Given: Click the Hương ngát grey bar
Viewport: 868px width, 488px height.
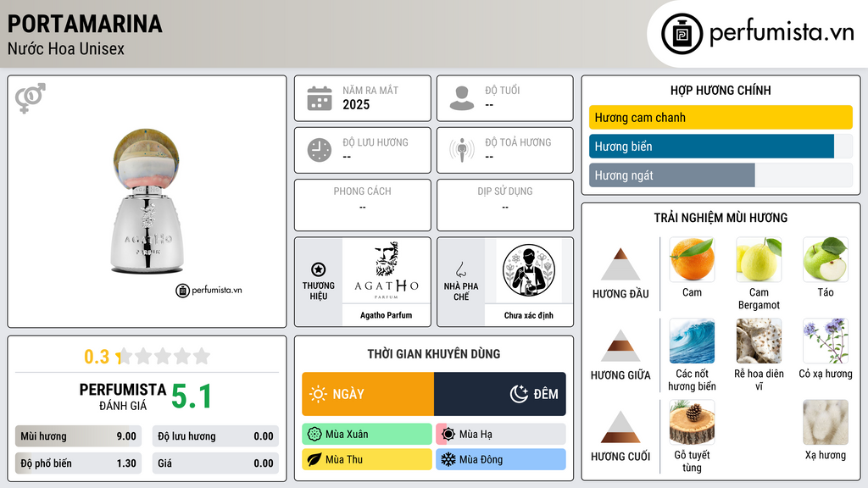Looking at the screenshot, I should tap(672, 175).
